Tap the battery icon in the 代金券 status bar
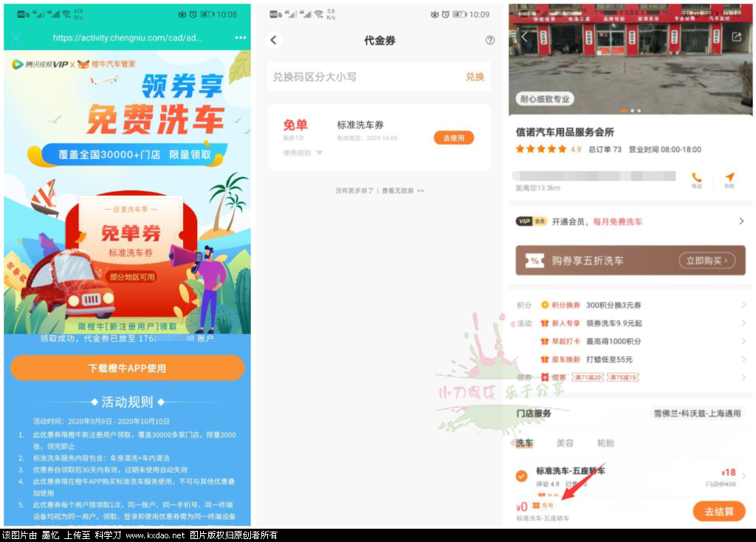This screenshot has height=542, width=756. point(459,15)
